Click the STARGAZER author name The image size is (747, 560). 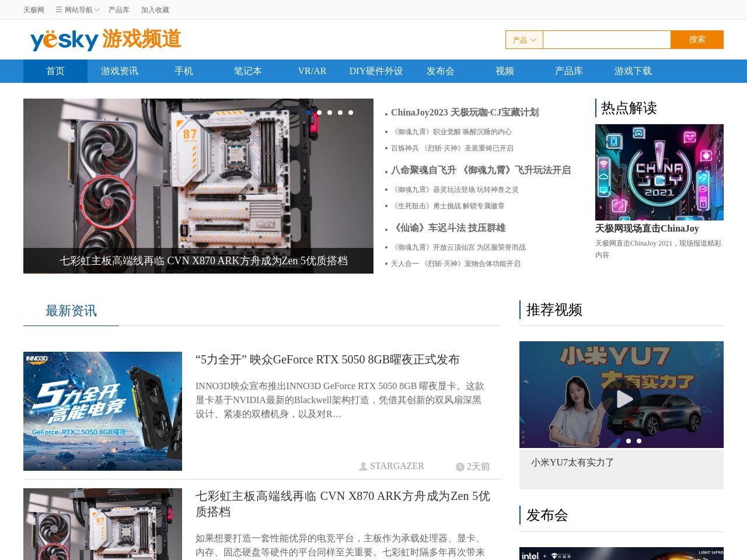tap(397, 466)
